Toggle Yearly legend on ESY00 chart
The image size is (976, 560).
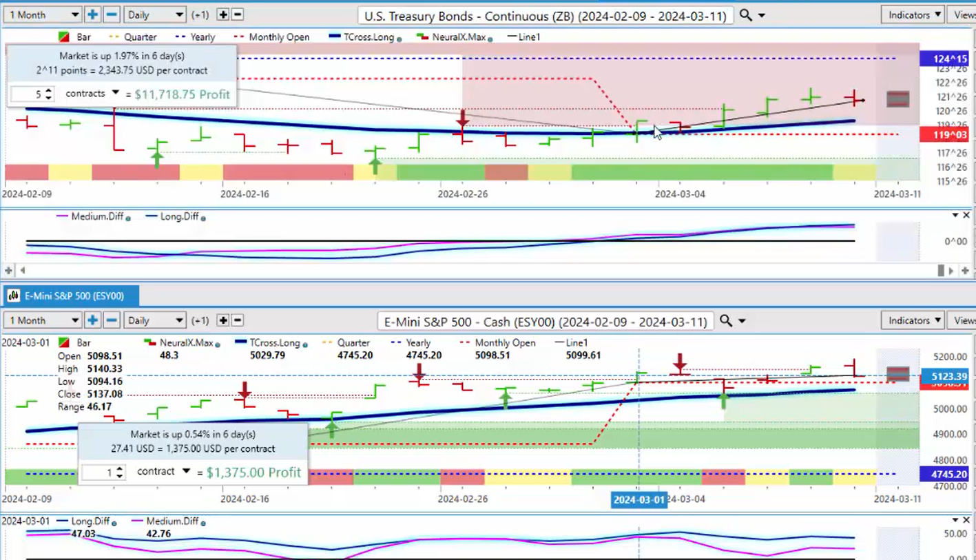pos(411,342)
